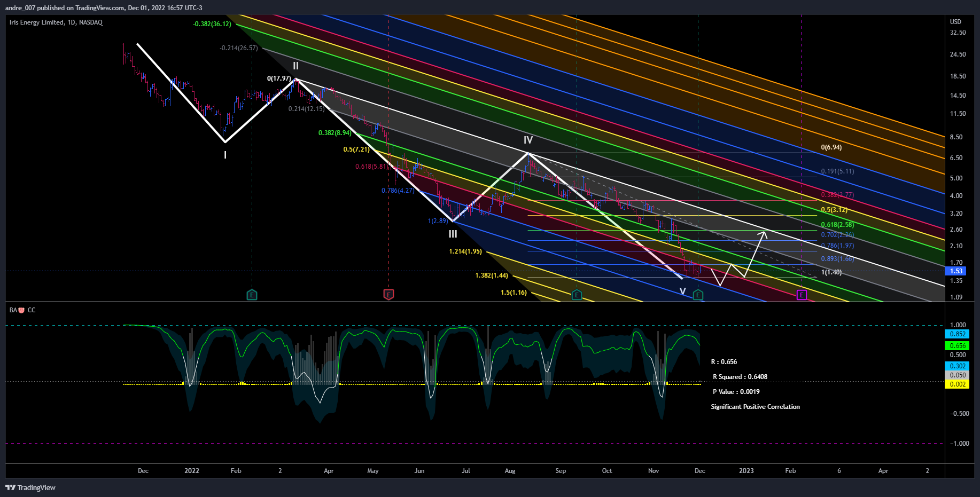Open the teal earnings marker below wave V
The image size is (980, 497).
698,295
